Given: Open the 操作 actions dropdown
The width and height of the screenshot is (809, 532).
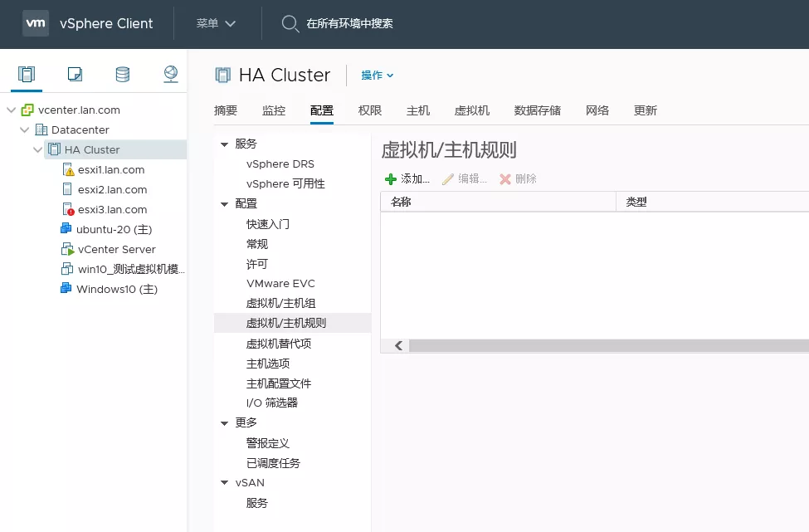Looking at the screenshot, I should point(378,76).
